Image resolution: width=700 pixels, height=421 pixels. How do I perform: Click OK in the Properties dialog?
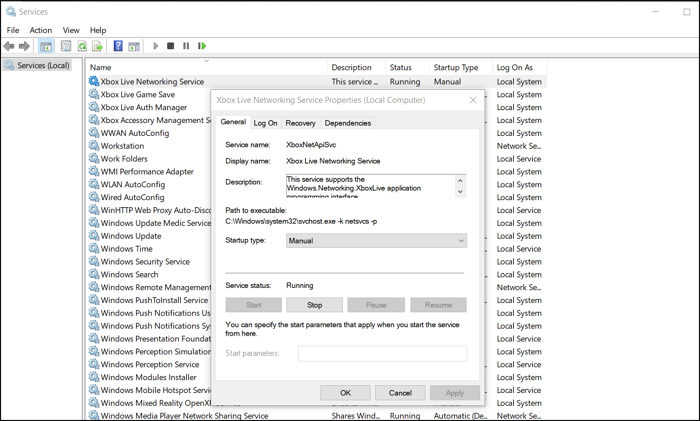346,393
